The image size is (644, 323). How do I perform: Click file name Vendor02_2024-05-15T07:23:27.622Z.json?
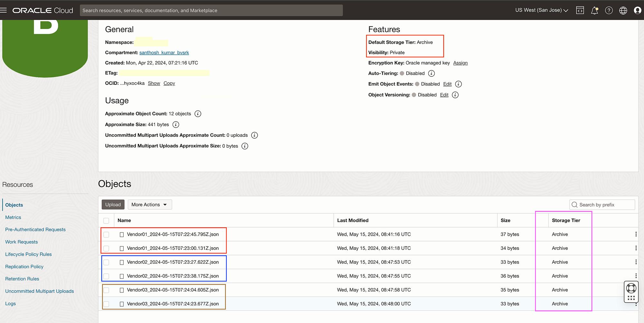click(x=173, y=262)
